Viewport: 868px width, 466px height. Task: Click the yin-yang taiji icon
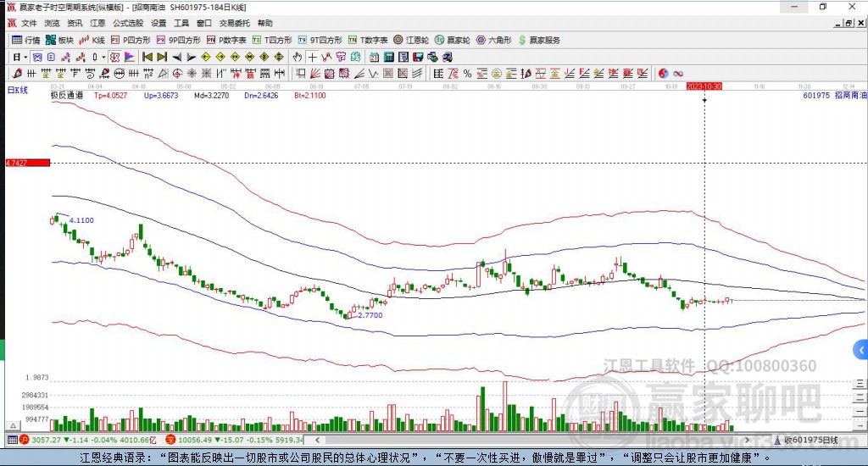click(x=664, y=74)
